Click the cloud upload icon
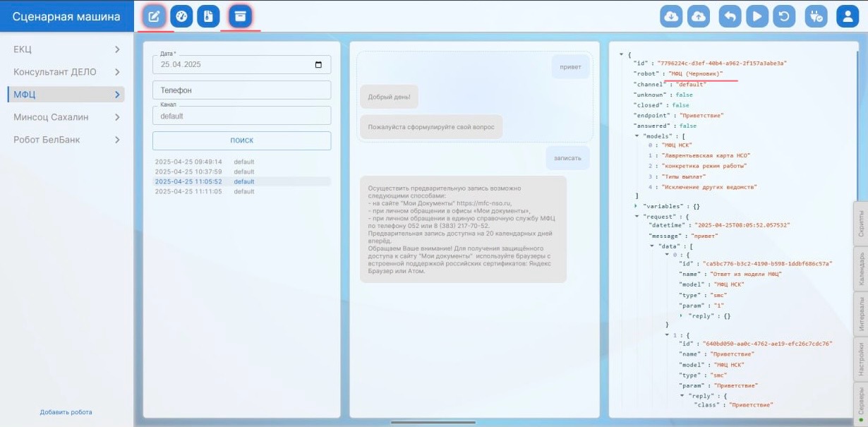The image size is (868, 427). click(x=699, y=16)
